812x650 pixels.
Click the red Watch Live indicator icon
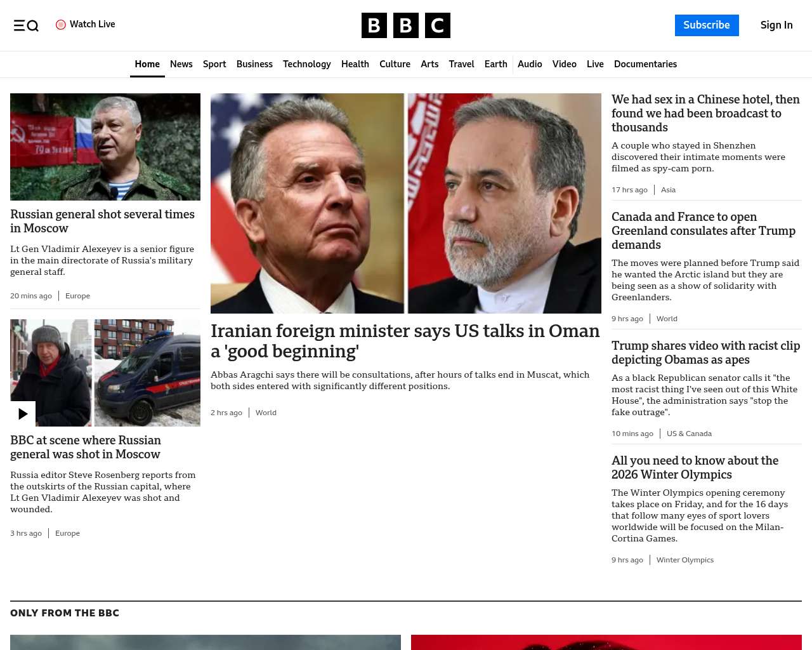(61, 25)
